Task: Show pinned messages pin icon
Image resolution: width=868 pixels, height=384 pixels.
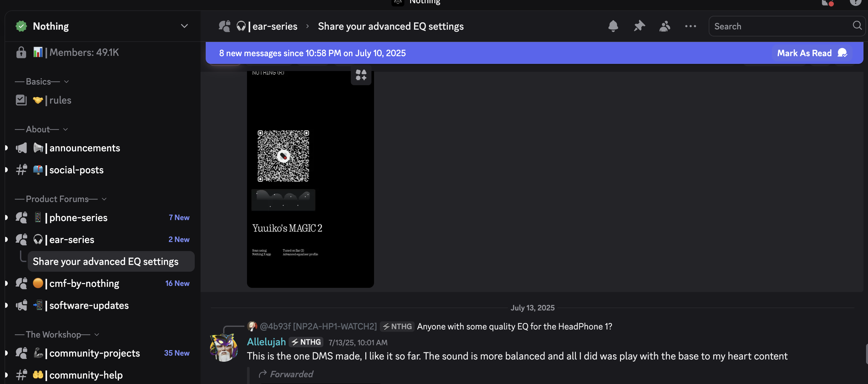Action: tap(639, 26)
